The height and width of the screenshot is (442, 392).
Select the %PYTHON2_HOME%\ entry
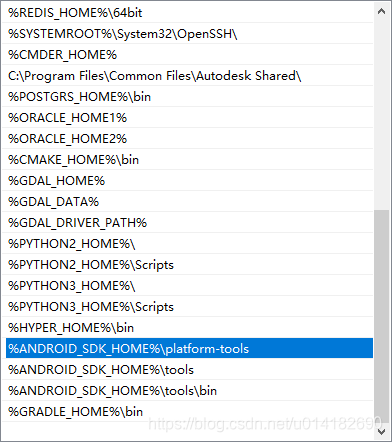pyautogui.click(x=188, y=243)
